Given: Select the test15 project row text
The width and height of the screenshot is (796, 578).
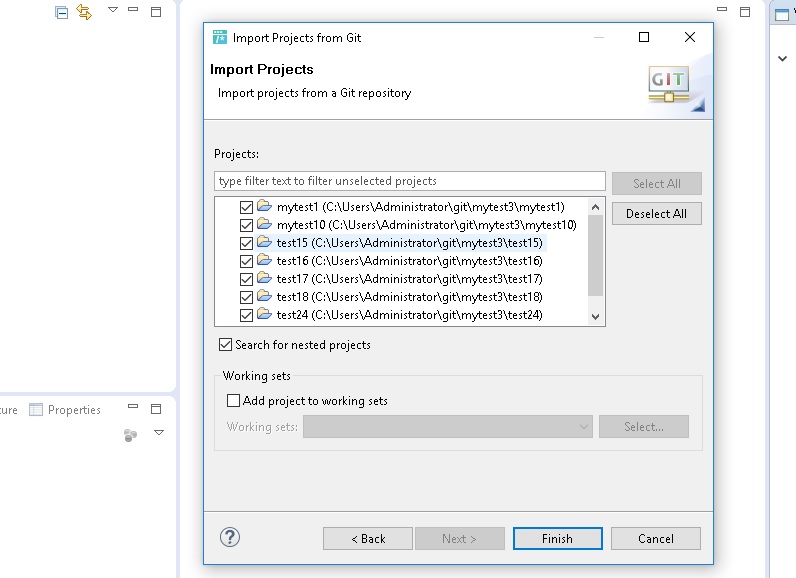Looking at the screenshot, I should click(410, 243).
